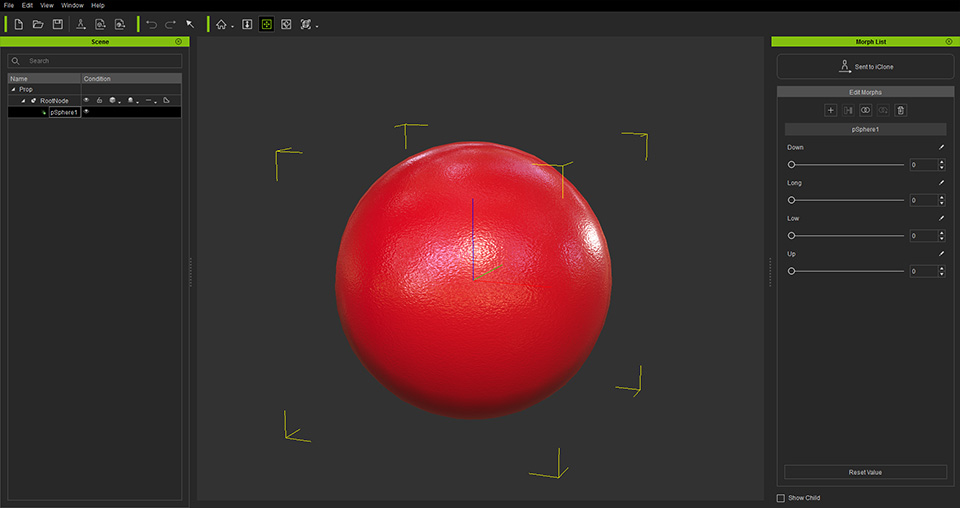Click the bounding box display icon
The height and width of the screenshot is (508, 960).
point(306,24)
